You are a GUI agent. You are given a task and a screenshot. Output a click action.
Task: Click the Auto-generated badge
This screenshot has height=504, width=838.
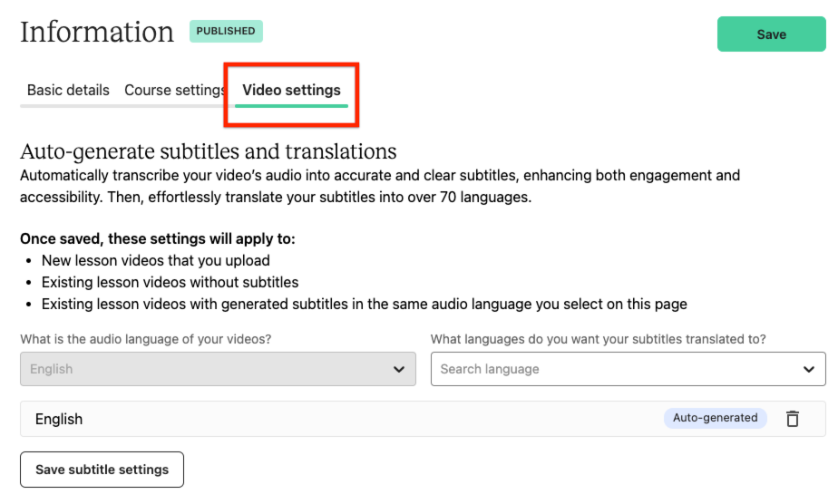point(715,418)
